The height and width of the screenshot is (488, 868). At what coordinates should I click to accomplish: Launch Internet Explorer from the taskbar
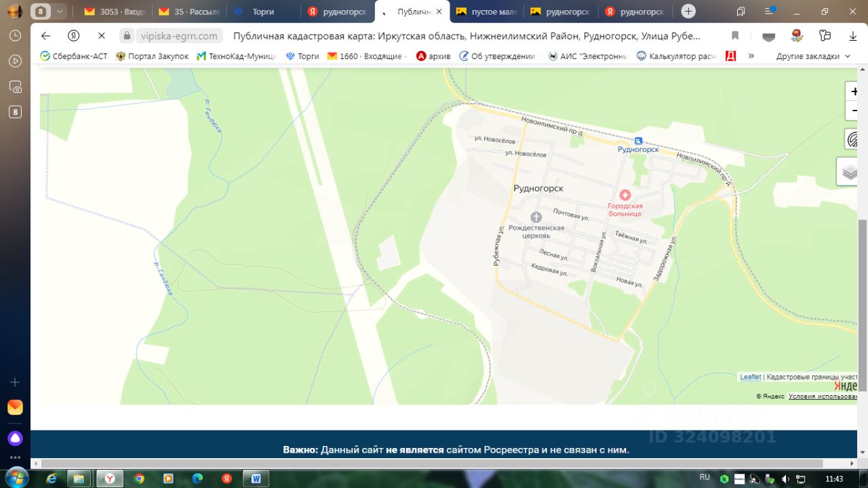tap(52, 479)
